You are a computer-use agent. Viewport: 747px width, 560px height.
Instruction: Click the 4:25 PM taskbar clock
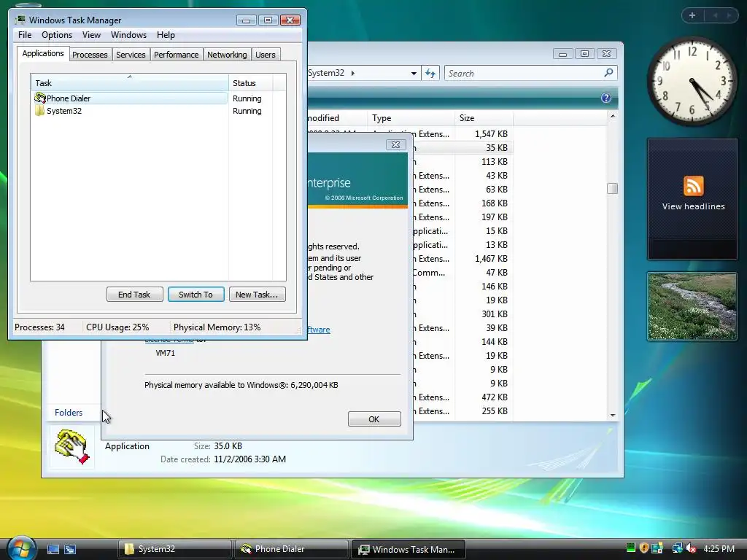point(719,548)
